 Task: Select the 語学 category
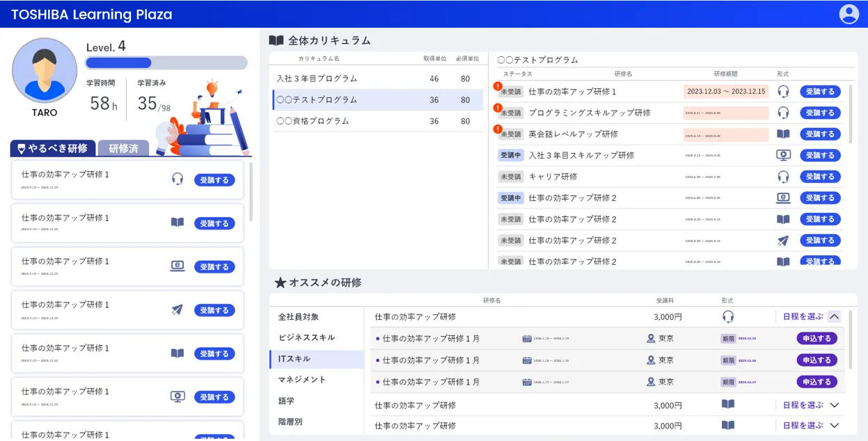point(317,401)
